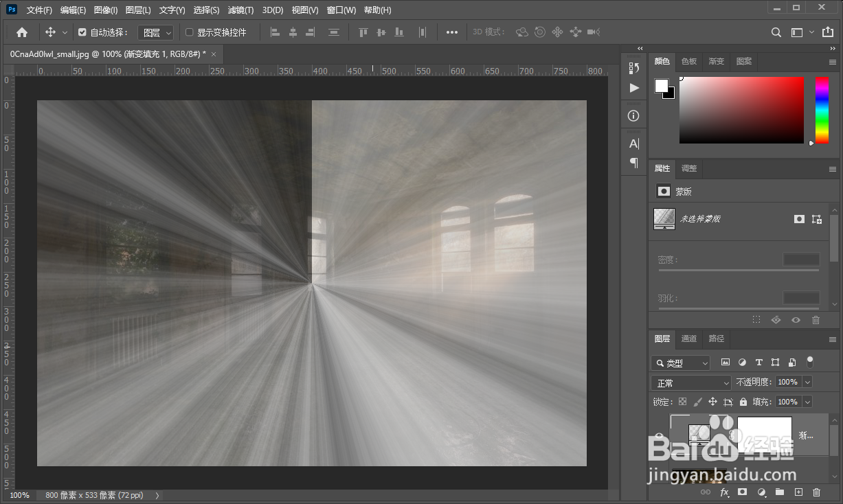Open the 正常 blend mode dropdown
Viewport: 843px width, 504px height.
point(691,382)
